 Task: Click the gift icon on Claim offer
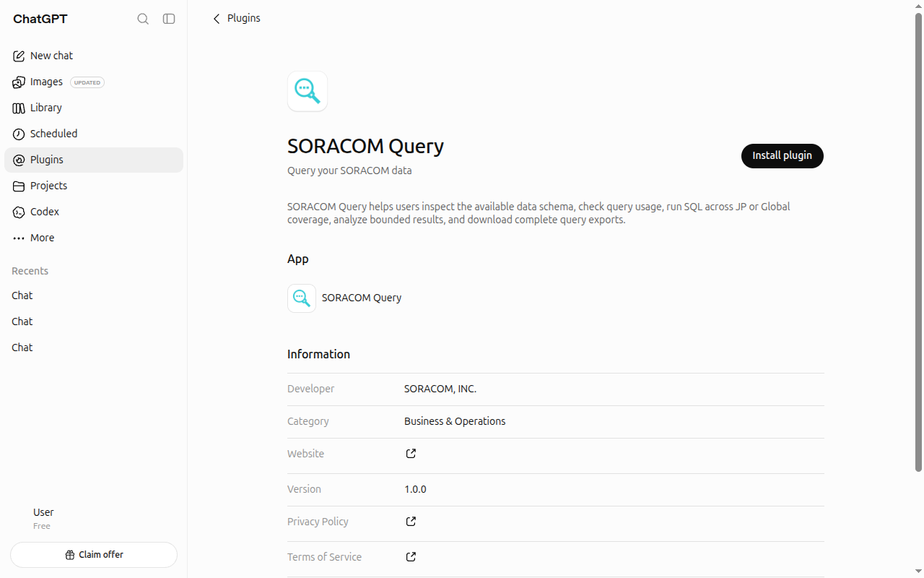[70, 555]
